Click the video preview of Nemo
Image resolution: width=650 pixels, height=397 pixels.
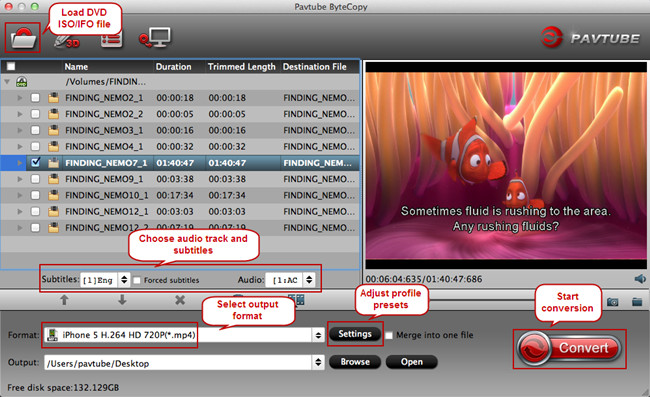(506, 166)
